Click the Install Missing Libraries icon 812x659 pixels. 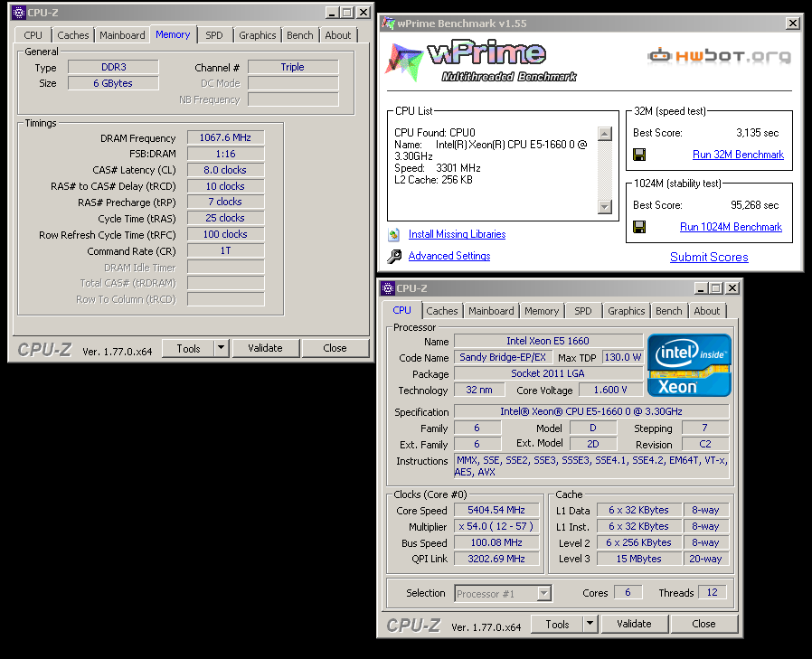click(x=393, y=234)
